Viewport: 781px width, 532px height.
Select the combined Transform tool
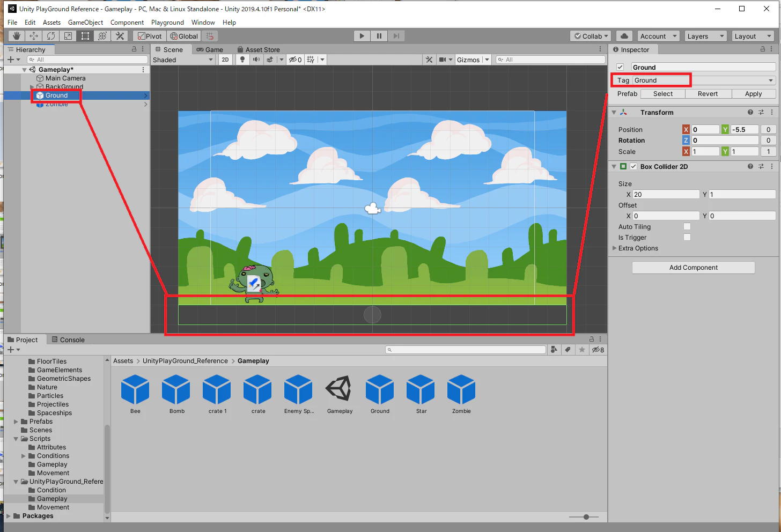coord(102,36)
